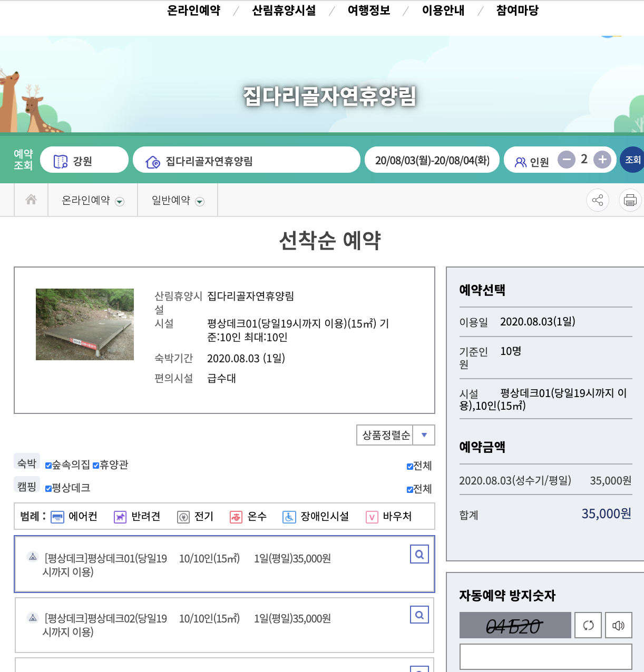Open 여행정보 in top menu

(369, 11)
